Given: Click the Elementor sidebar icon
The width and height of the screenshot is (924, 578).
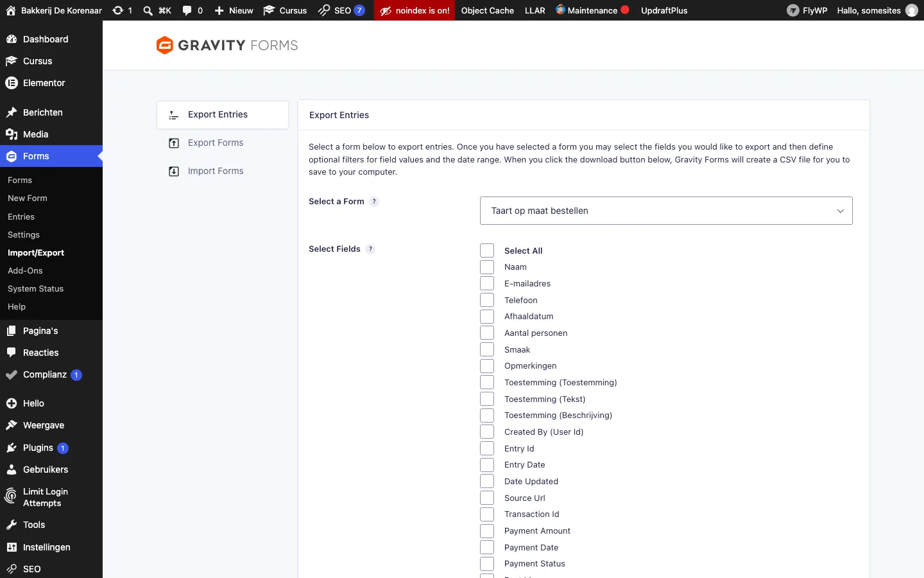Looking at the screenshot, I should [12, 83].
